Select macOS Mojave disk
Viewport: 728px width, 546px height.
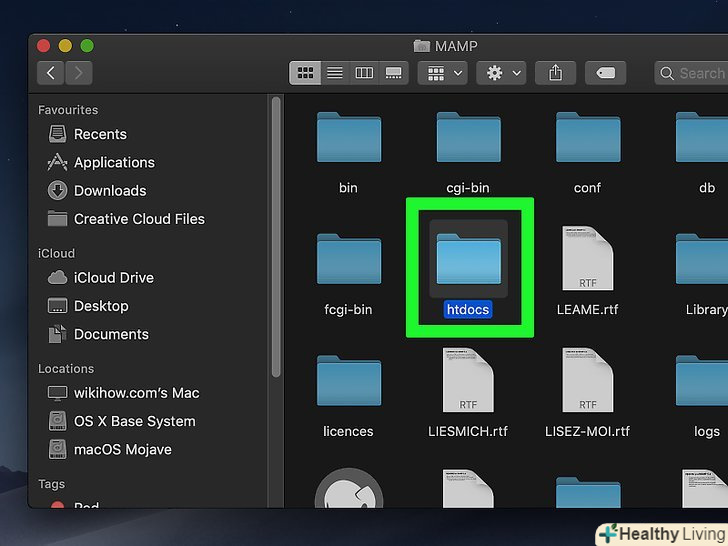[x=110, y=449]
